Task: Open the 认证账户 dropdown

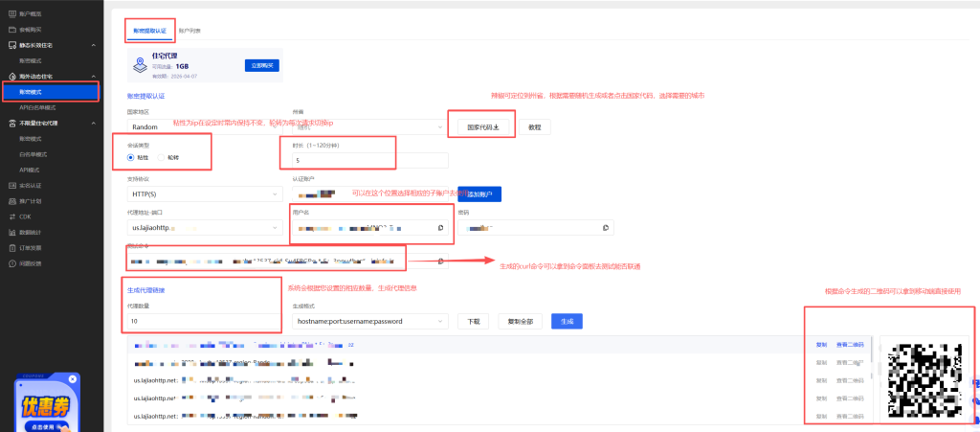Action: click(x=370, y=194)
